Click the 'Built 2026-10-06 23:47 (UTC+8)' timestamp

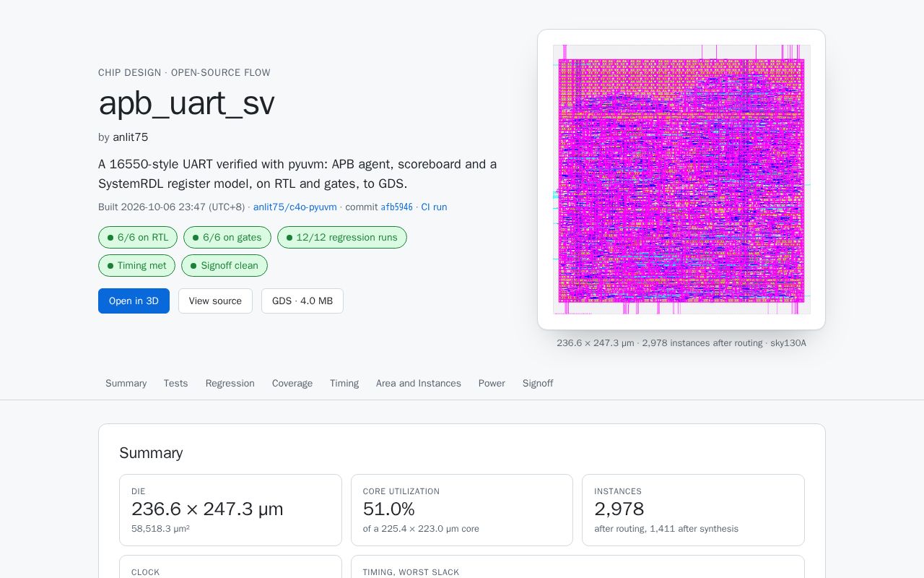point(171,207)
